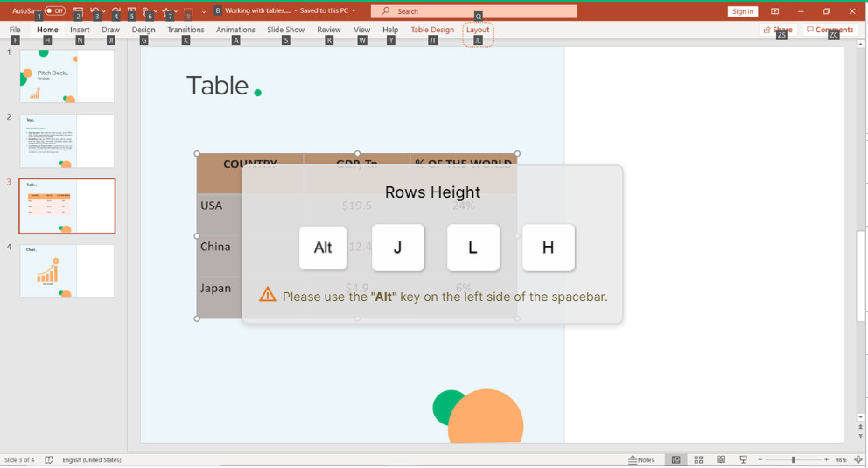The height and width of the screenshot is (468, 868).
Task: Click the Share button
Action: [779, 30]
